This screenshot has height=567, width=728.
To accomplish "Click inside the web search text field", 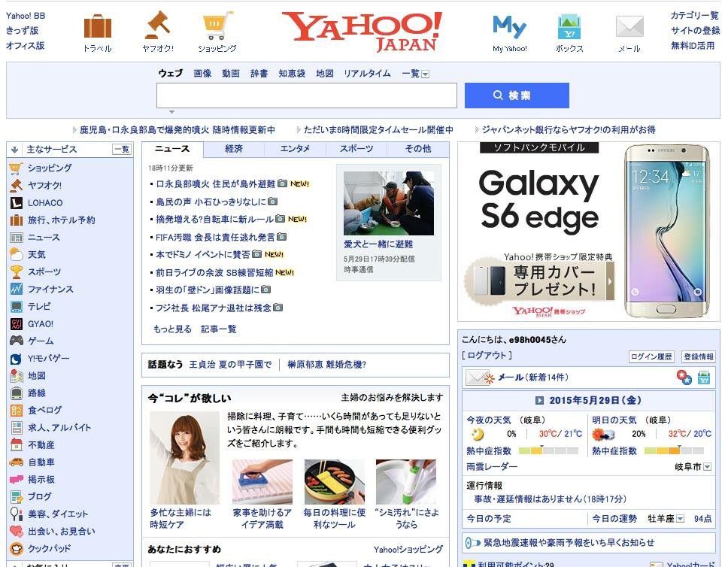I will click(306, 96).
